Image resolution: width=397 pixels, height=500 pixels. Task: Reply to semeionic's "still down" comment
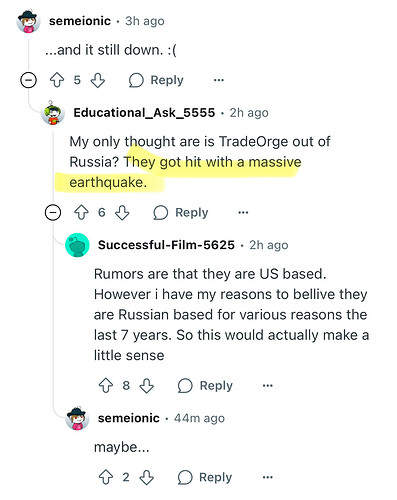click(x=156, y=80)
